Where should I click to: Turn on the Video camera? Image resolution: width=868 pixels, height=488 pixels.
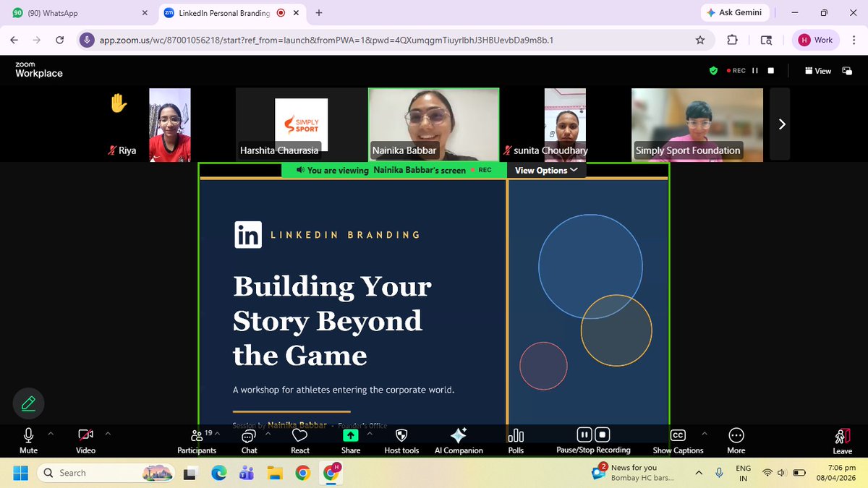tap(85, 440)
